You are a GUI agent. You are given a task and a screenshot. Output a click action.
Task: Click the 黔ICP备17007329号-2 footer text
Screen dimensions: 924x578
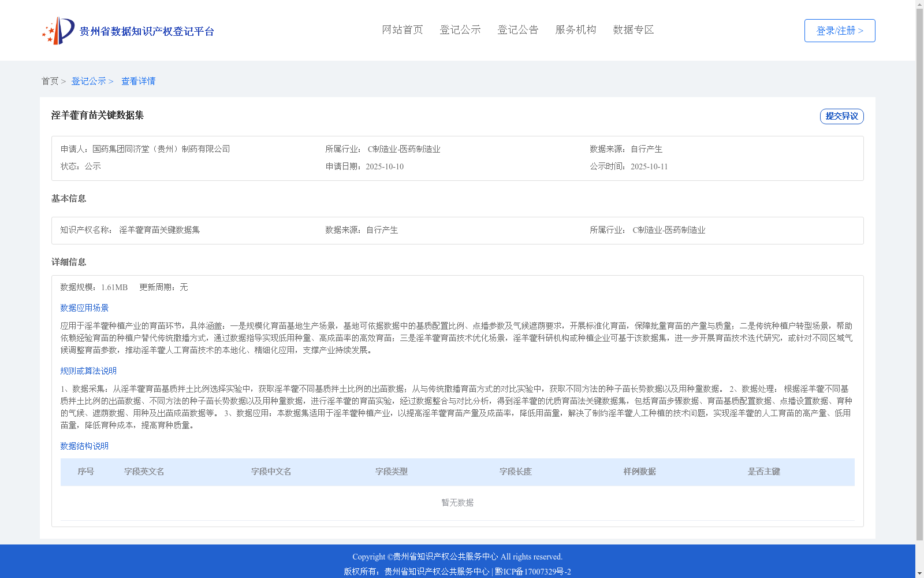[x=533, y=572]
